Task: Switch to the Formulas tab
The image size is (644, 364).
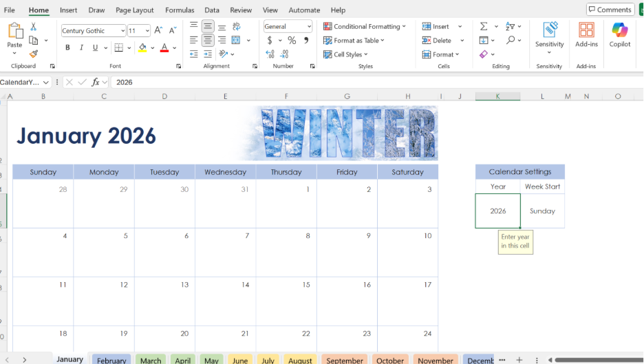Action: click(180, 10)
